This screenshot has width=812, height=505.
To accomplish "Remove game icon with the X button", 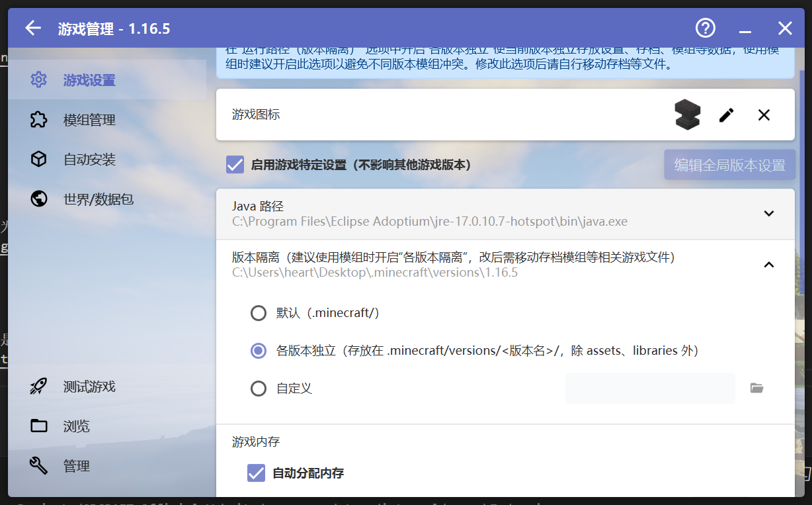I will (764, 115).
